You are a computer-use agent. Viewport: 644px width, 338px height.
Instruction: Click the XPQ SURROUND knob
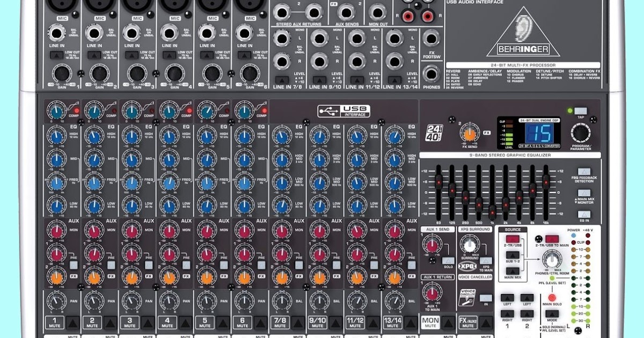coord(469,245)
